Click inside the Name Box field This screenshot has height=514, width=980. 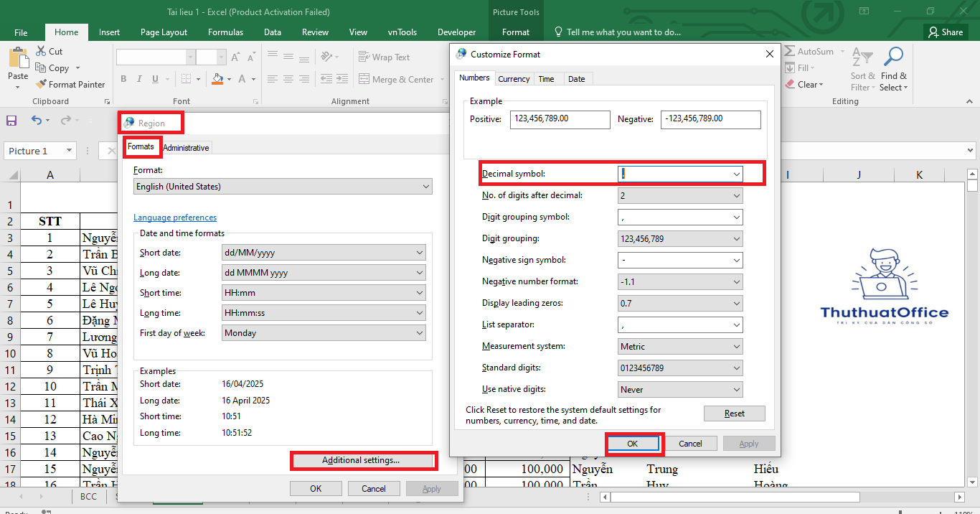tap(34, 151)
